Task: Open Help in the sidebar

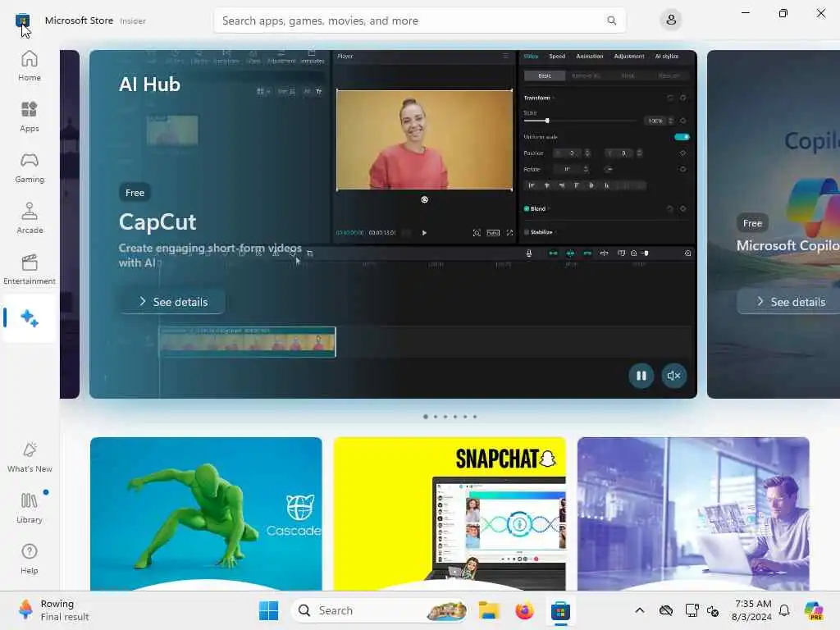Action: tap(30, 559)
